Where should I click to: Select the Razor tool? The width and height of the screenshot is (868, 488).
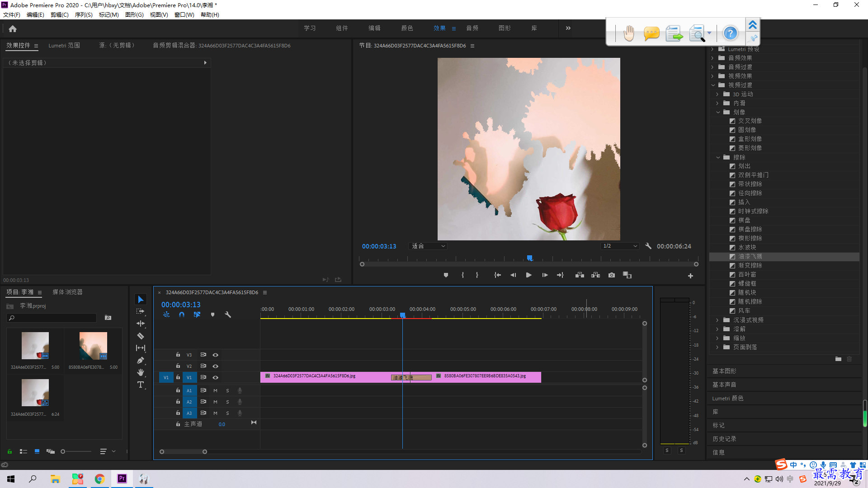tap(141, 336)
